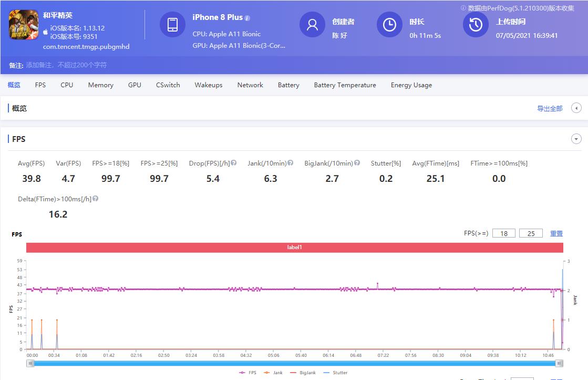Switch to the Memory tab

[x=100, y=85]
